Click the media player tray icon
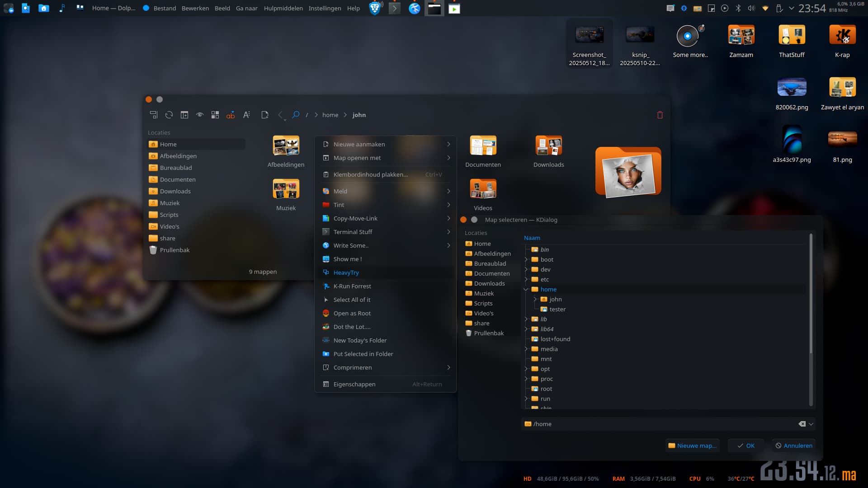The image size is (868, 488). [725, 8]
